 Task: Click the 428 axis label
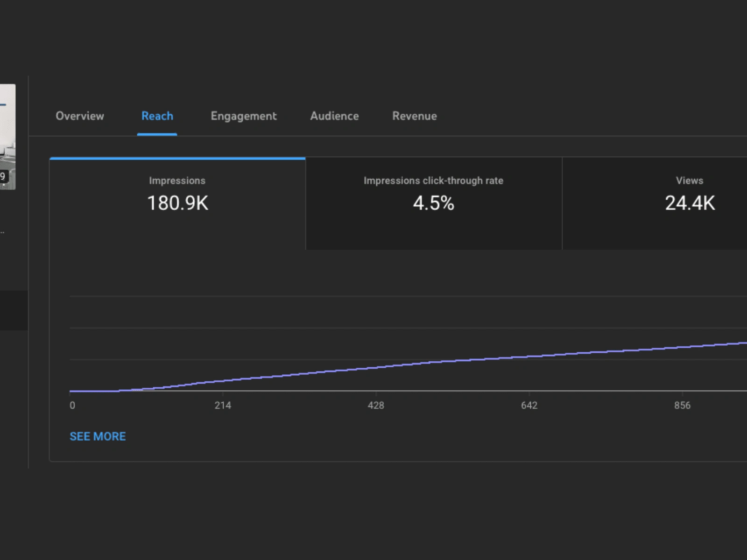coord(376,405)
